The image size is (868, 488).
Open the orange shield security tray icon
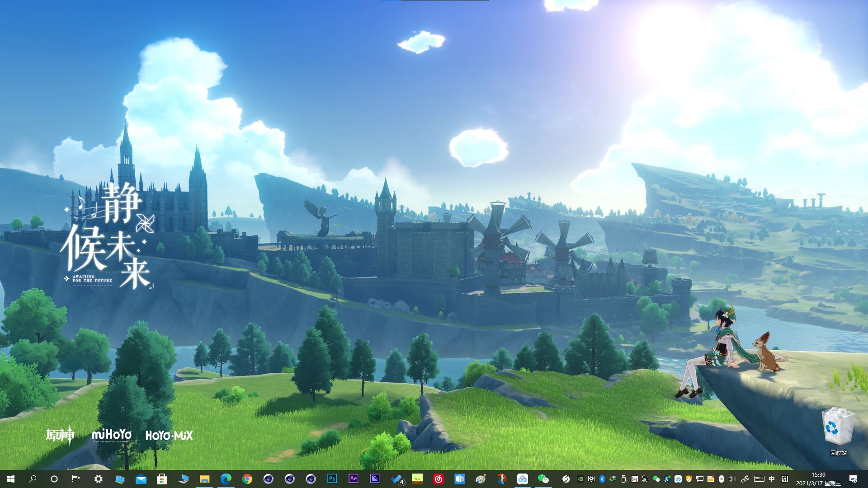pyautogui.click(x=689, y=479)
